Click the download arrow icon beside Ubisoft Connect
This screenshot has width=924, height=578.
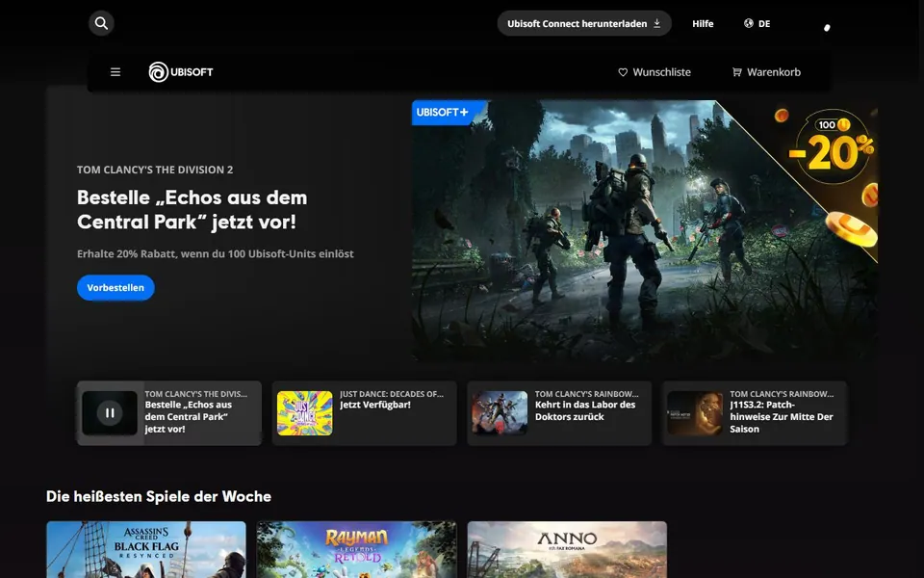tap(657, 23)
